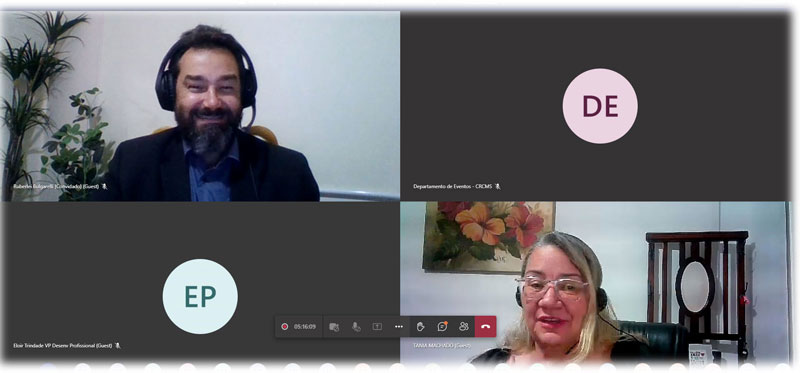This screenshot has width=800, height=373.
Task: Select the EP initials avatar
Action: (x=200, y=296)
